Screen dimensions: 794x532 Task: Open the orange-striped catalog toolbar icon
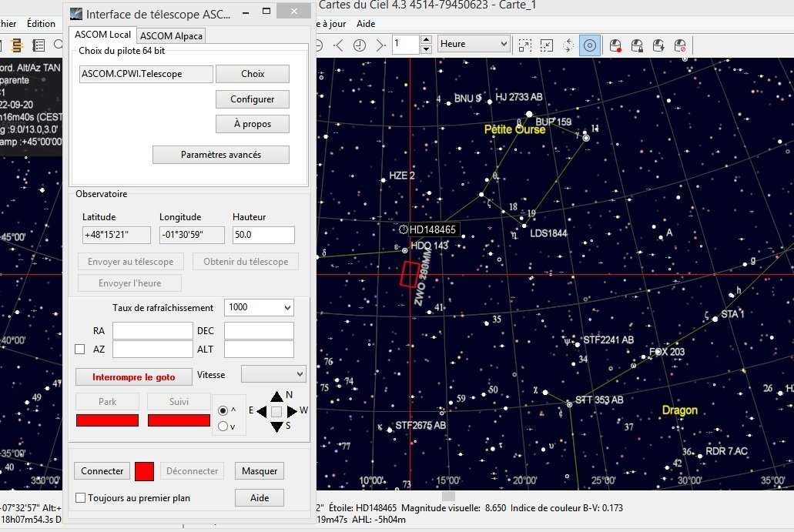tap(17, 45)
